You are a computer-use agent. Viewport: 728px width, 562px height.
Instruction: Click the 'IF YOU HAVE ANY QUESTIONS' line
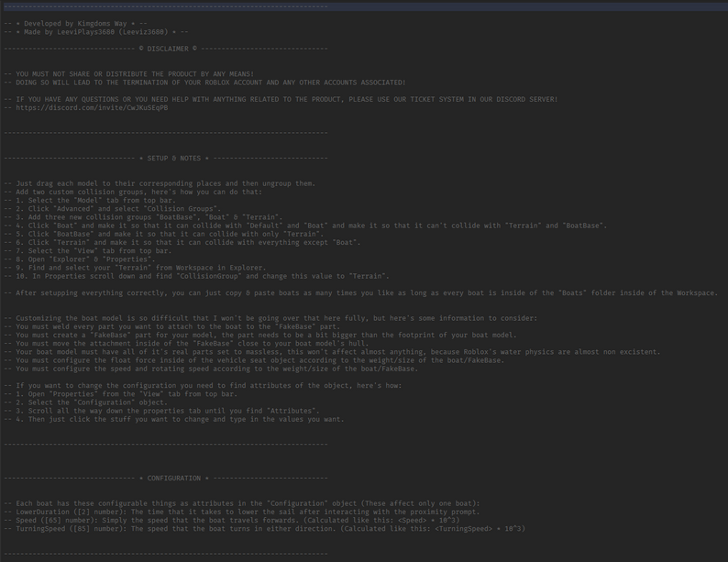[x=281, y=99]
